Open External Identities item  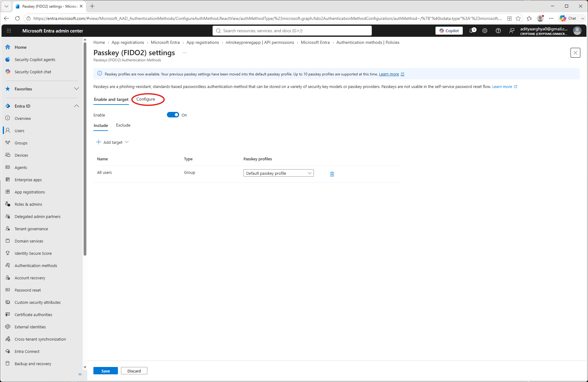pyautogui.click(x=30, y=327)
